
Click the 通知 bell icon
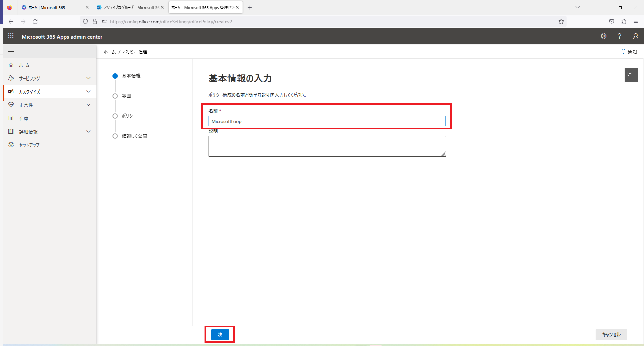(623, 52)
